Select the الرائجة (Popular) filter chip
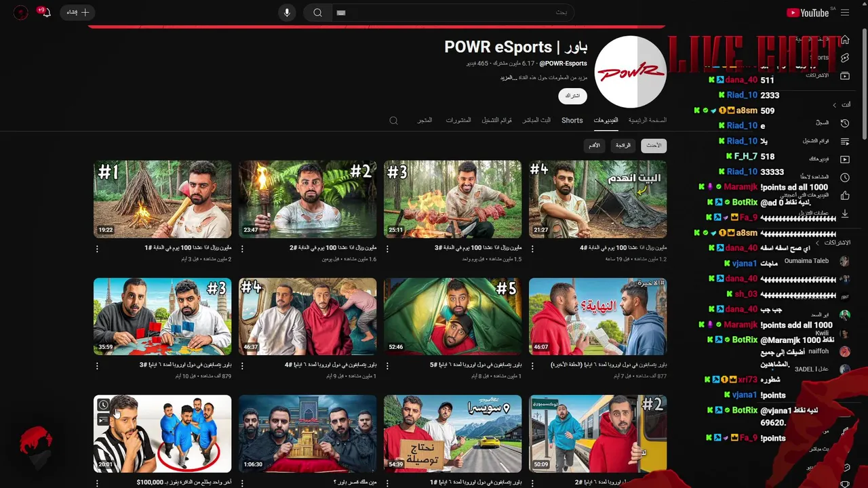This screenshot has width=868, height=488. pyautogui.click(x=623, y=146)
